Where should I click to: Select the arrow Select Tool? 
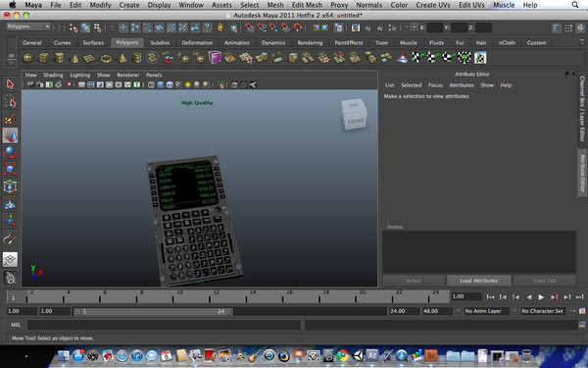tap(10, 84)
